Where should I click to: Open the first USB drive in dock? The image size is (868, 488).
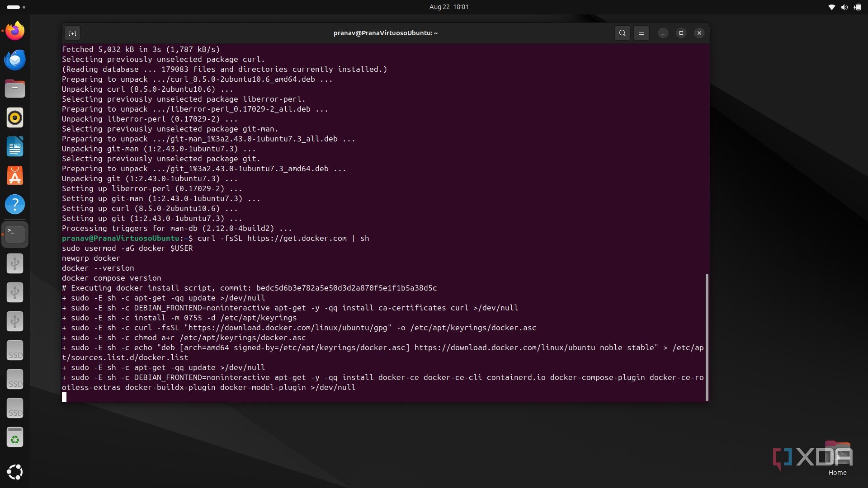click(15, 263)
